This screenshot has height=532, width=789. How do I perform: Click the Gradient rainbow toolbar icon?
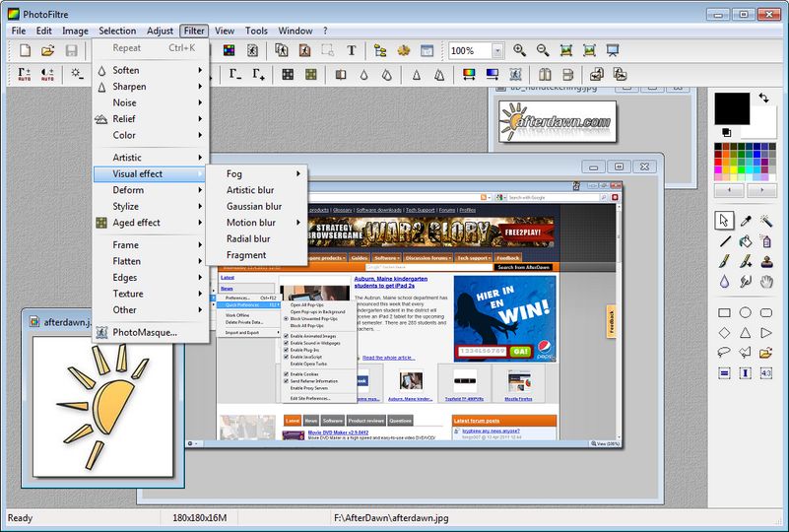pyautogui.click(x=469, y=75)
